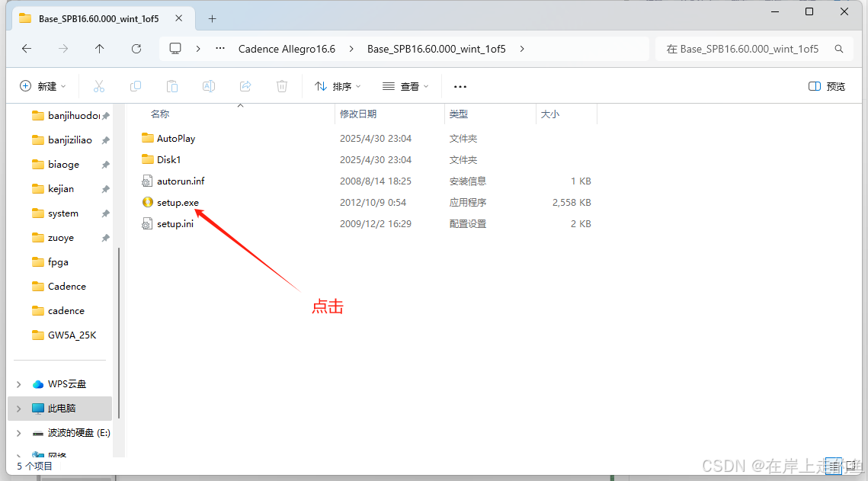Viewport: 868px width, 481px height.
Task: Click the Delete trash icon
Action: [282, 86]
